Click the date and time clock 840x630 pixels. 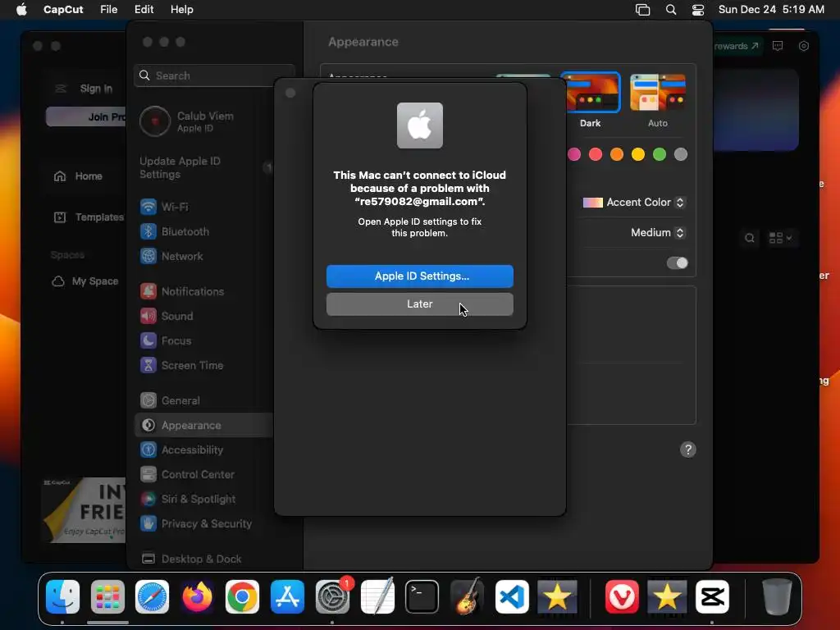(771, 10)
